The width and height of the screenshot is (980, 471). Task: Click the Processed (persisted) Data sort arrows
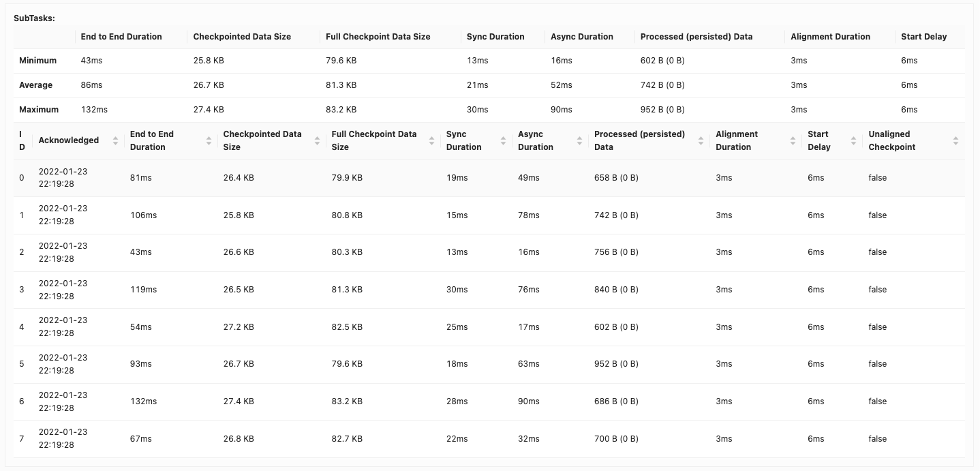pos(701,140)
